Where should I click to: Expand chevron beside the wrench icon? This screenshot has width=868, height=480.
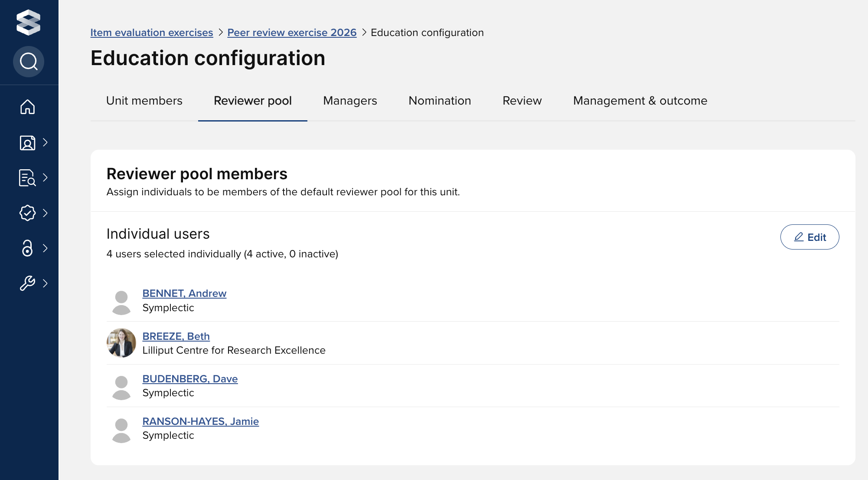click(45, 283)
